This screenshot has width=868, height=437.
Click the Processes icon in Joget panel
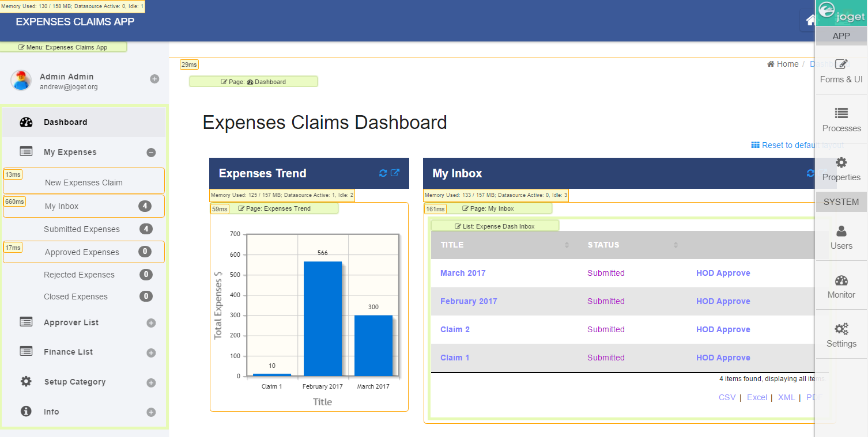[x=841, y=113]
